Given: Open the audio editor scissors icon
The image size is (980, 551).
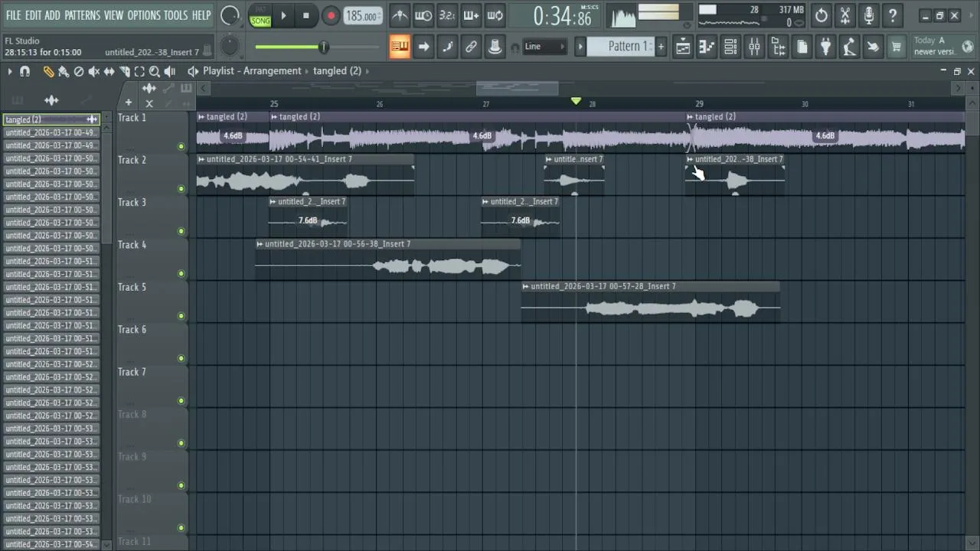Looking at the screenshot, I should (845, 15).
